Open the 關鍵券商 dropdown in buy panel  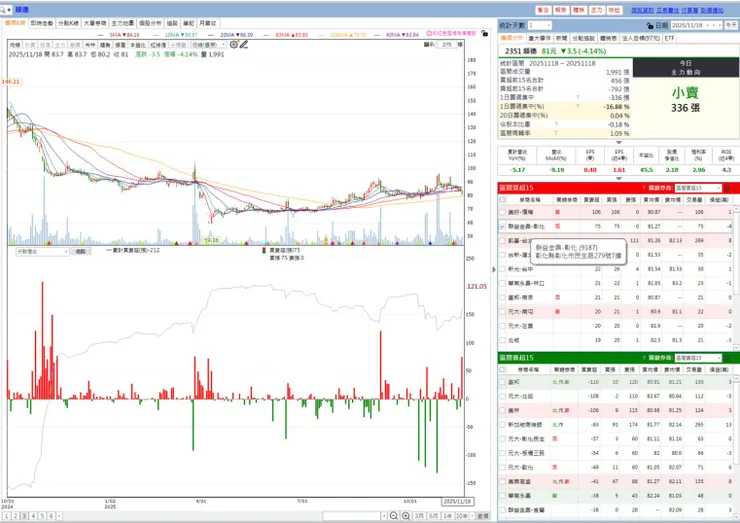[698, 188]
